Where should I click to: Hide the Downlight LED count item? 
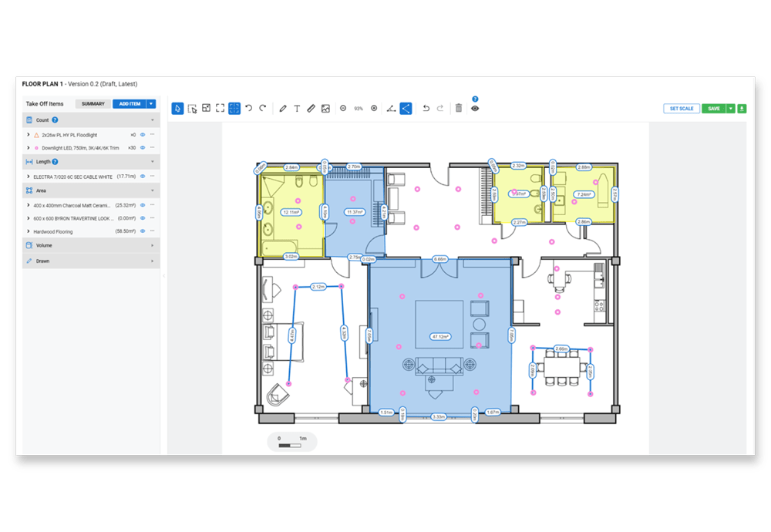point(143,147)
